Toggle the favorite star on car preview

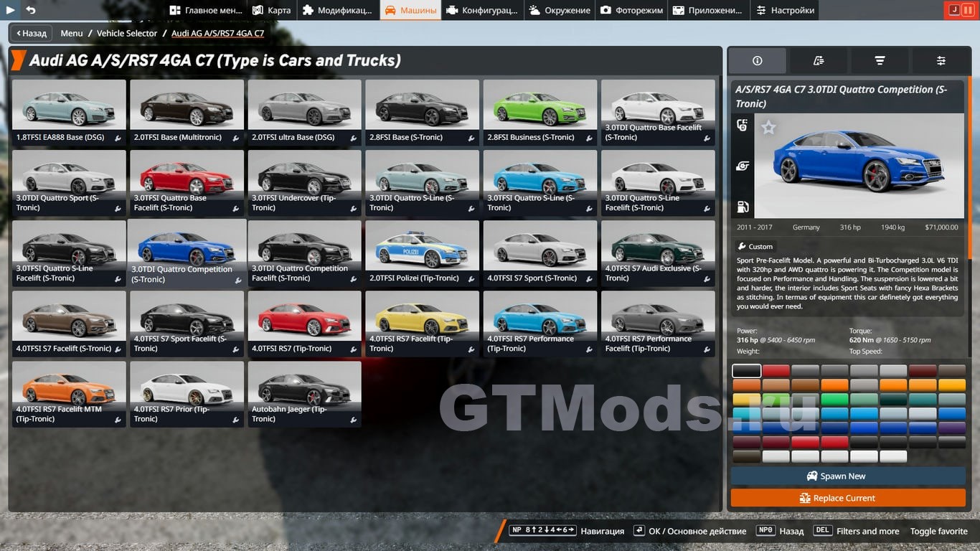click(x=768, y=128)
